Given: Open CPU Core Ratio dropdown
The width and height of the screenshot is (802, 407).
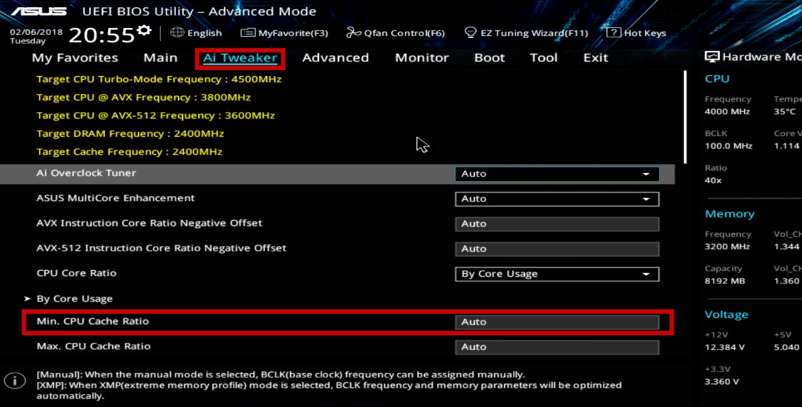Looking at the screenshot, I should [x=556, y=274].
